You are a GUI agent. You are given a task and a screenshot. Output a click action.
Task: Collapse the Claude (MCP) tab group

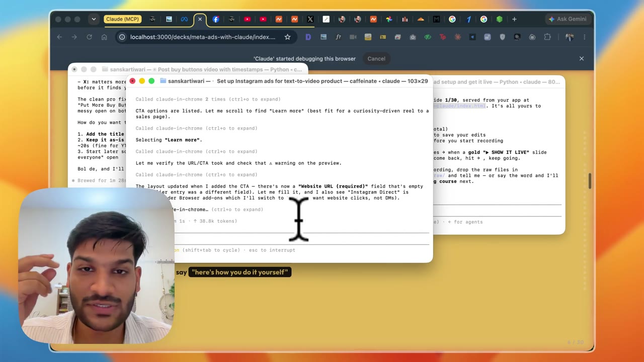122,19
